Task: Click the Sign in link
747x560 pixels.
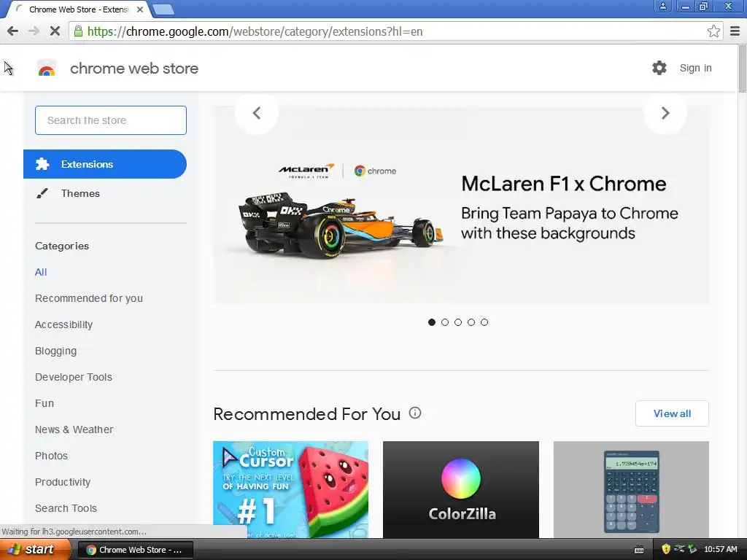Action: coord(695,68)
